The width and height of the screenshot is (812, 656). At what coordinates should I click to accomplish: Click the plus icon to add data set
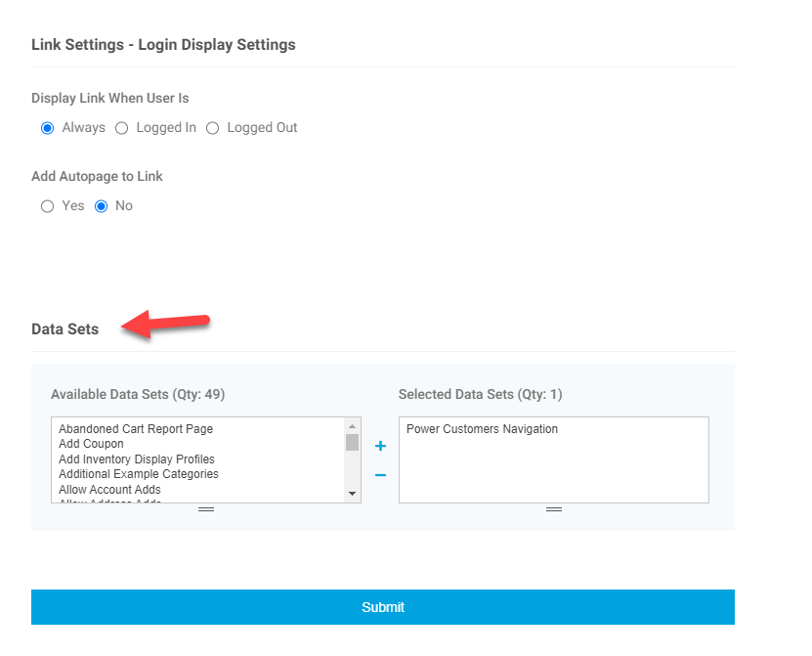click(x=381, y=446)
